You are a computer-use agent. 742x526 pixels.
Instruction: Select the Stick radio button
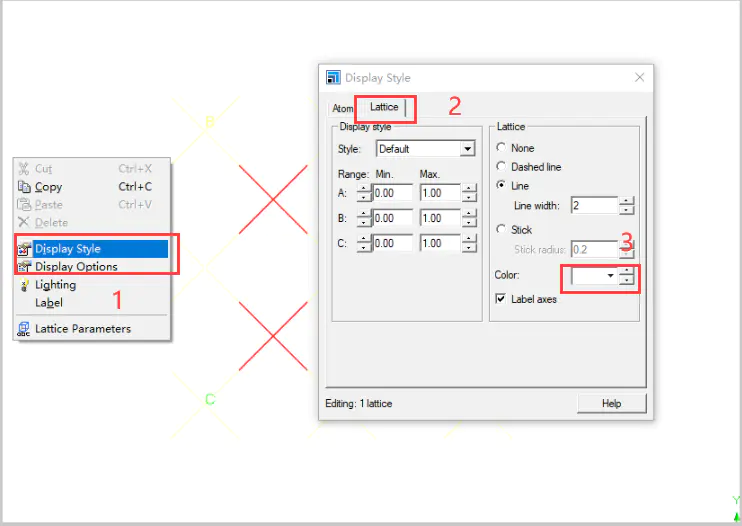click(x=501, y=229)
